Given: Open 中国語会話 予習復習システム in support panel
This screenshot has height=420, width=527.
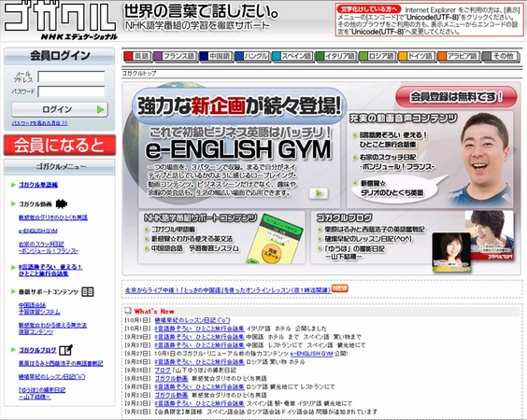Looking at the screenshot, I should click(195, 248).
